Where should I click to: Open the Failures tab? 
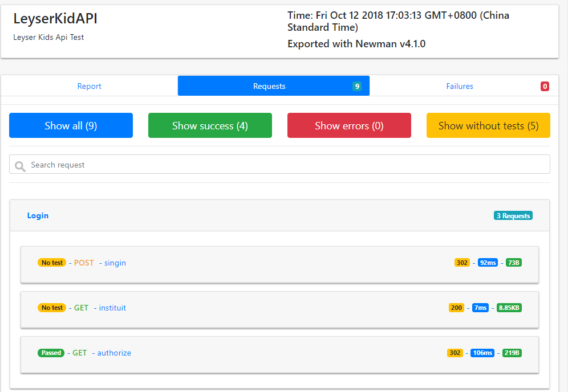(460, 86)
